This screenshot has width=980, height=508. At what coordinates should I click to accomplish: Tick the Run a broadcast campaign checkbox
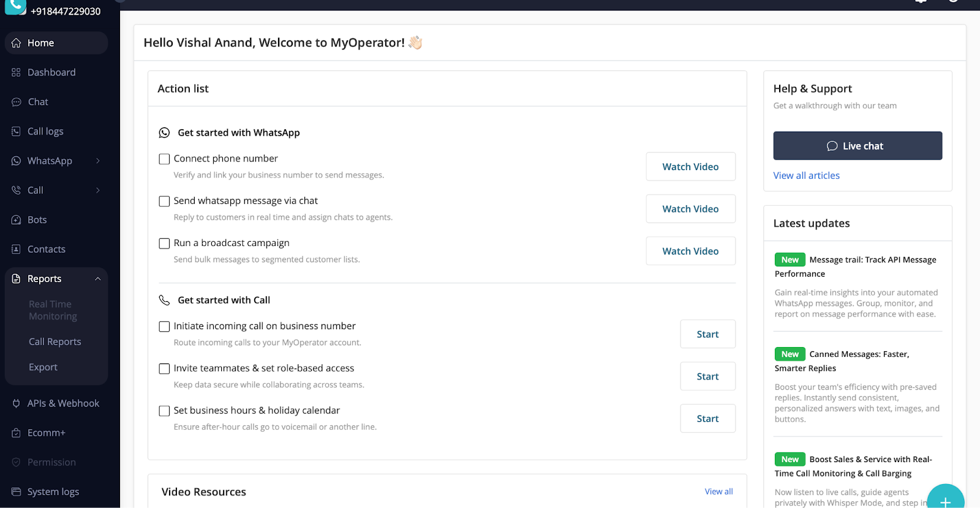164,244
